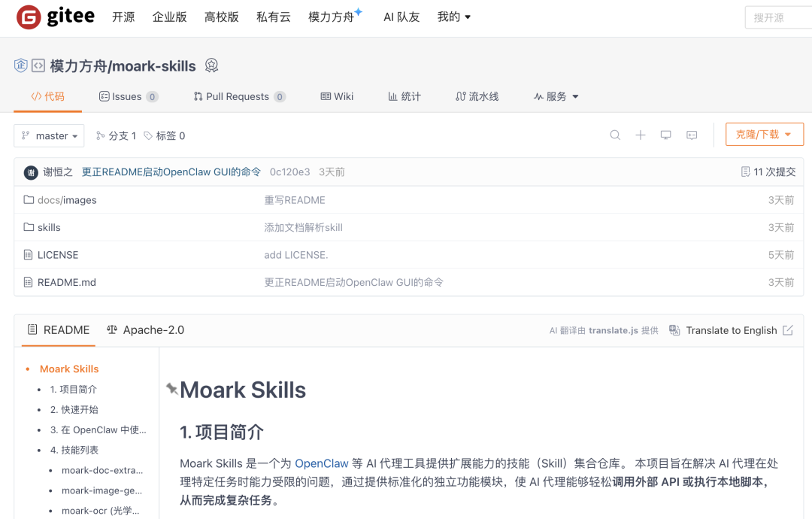812x519 pixels.
Task: Open the 我的 menu in the top bar
Action: pos(454,17)
